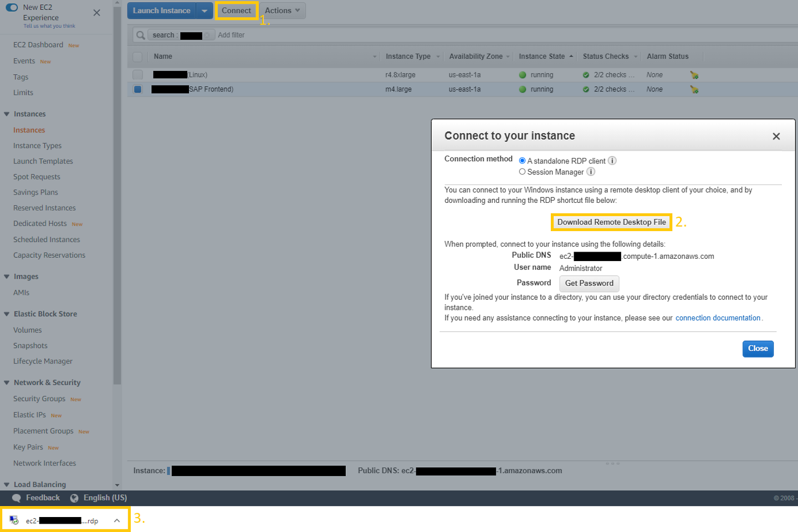Image resolution: width=798 pixels, height=532 pixels.
Task: Click the Add filter search field
Action: point(231,35)
